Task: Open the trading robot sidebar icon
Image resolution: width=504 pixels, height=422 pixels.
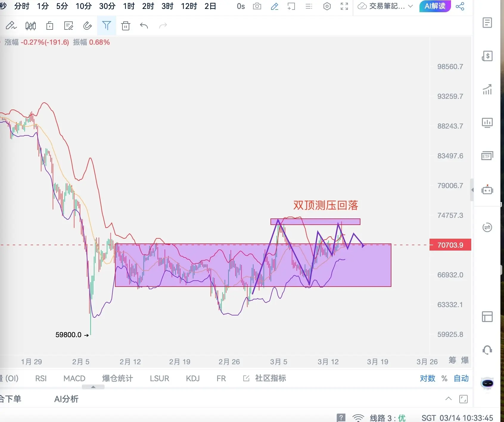Action: click(487, 190)
